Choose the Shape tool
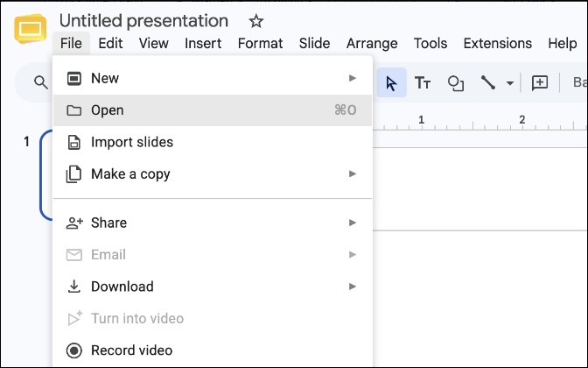 tap(456, 83)
